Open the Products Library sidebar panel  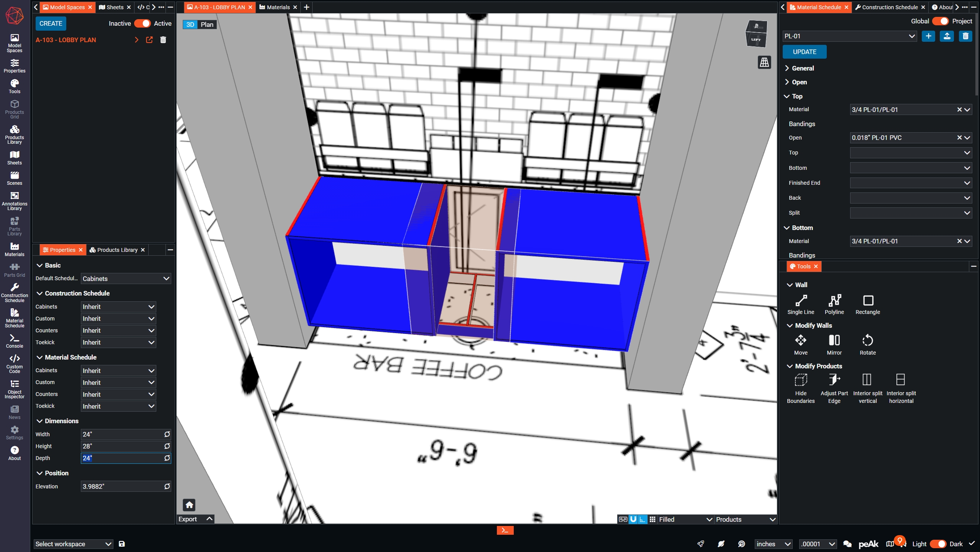(15, 134)
